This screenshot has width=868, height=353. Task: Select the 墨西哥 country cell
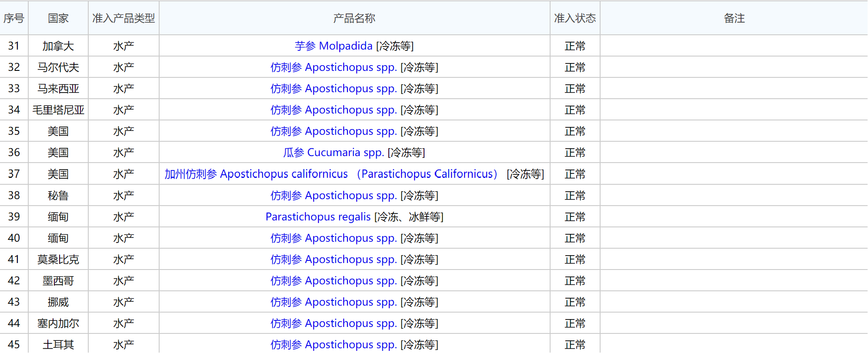click(x=58, y=280)
